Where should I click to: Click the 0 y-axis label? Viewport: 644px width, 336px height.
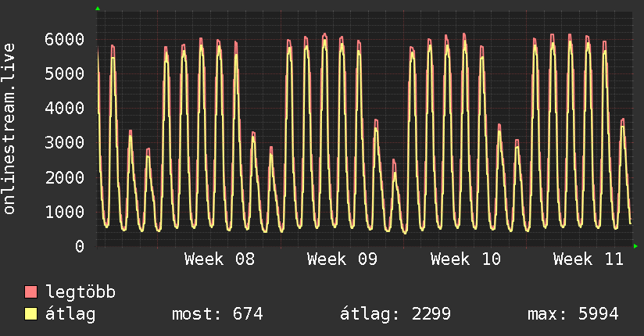click(80, 246)
